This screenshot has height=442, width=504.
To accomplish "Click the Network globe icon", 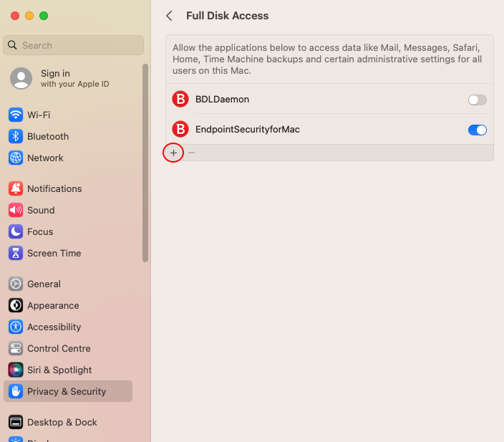I will [x=16, y=158].
